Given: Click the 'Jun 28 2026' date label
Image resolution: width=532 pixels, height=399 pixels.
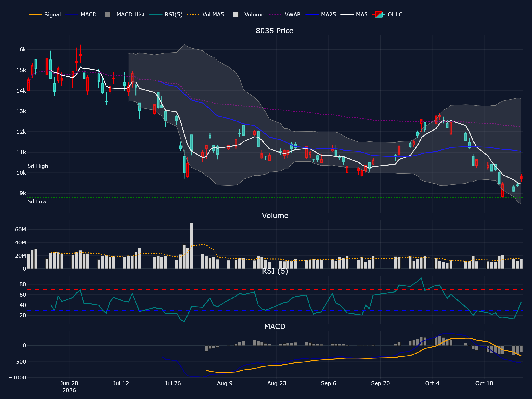Looking at the screenshot, I should [x=69, y=387].
